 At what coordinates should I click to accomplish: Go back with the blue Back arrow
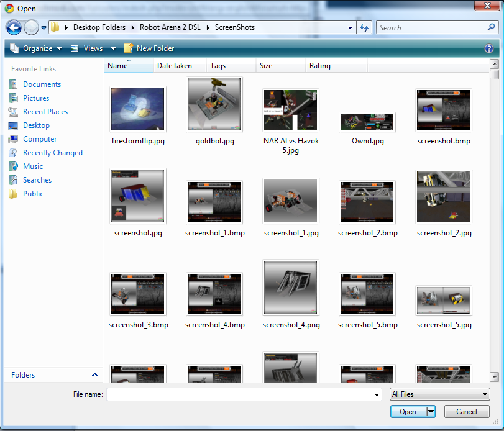(x=14, y=27)
